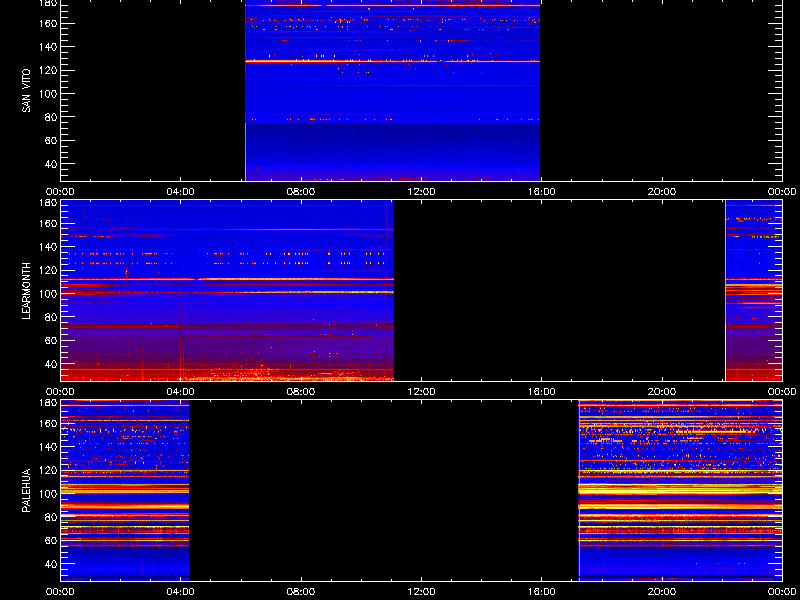Click the PALEHUA station axis label
The width and height of the screenshot is (800, 600).
27,490
